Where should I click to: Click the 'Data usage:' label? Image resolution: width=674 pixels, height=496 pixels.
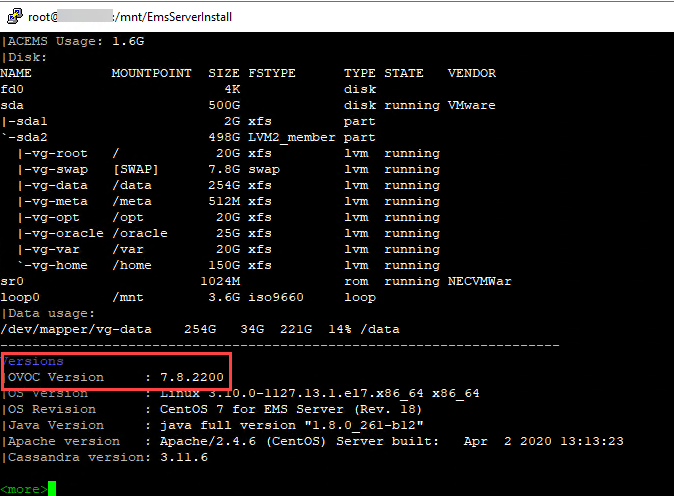48,313
